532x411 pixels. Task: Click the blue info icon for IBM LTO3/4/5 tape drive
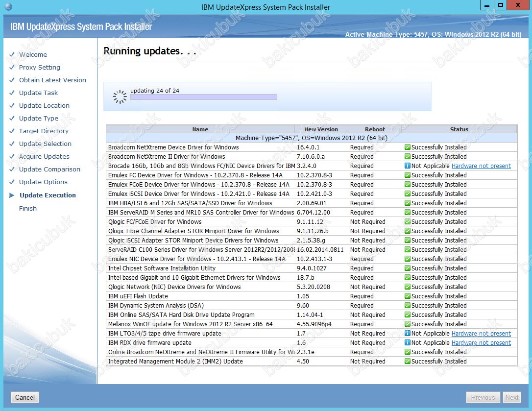click(x=407, y=334)
